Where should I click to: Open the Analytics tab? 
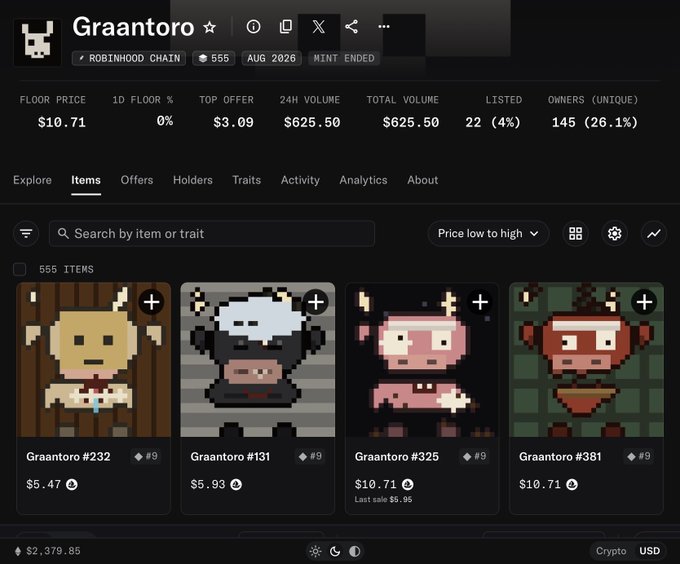[363, 180]
